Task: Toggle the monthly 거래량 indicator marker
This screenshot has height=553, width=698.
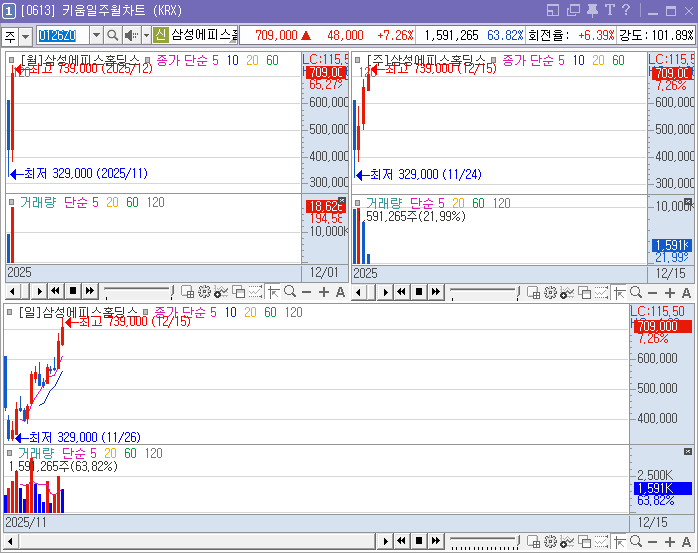Action: (x=12, y=202)
